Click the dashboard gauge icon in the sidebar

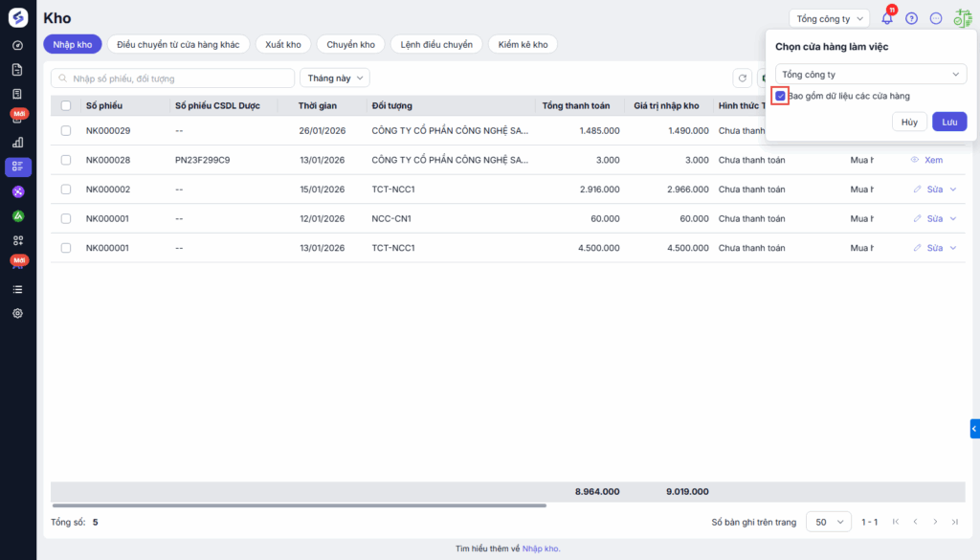(17, 45)
